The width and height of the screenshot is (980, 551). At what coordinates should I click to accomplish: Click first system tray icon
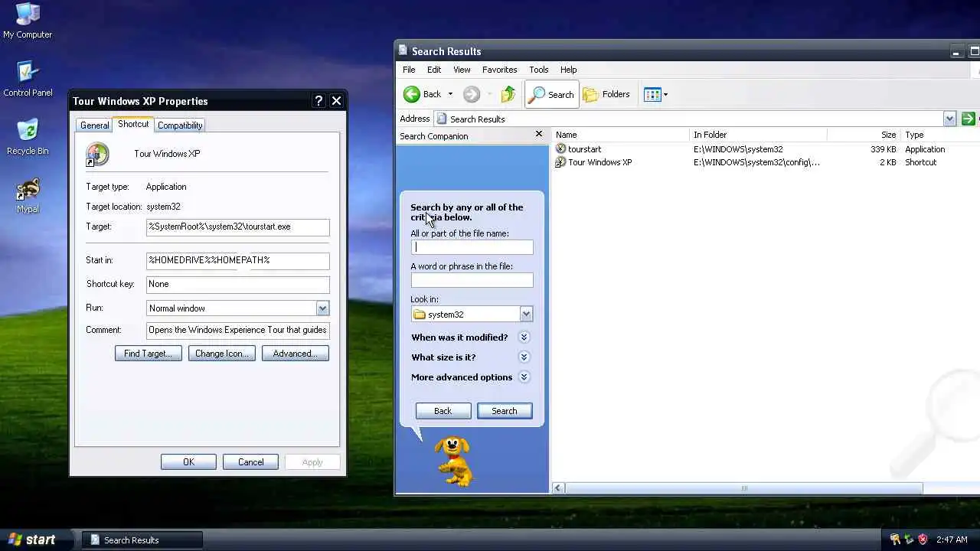[895, 540]
